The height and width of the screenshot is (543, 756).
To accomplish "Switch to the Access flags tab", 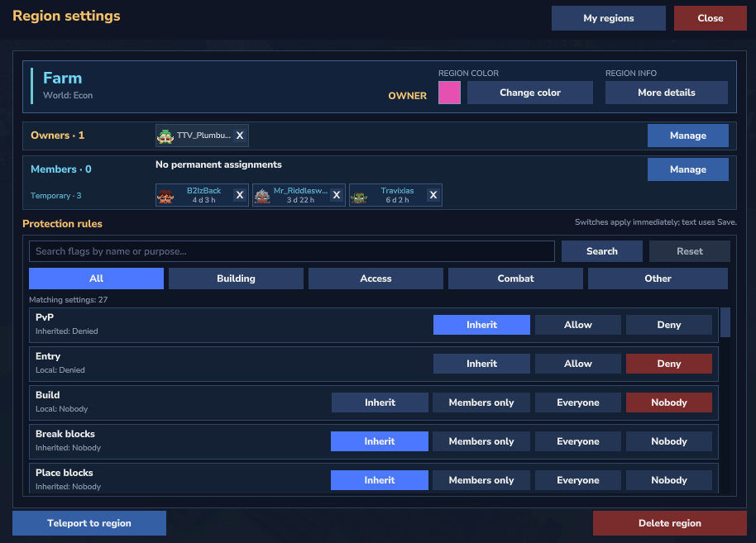I will [x=376, y=279].
